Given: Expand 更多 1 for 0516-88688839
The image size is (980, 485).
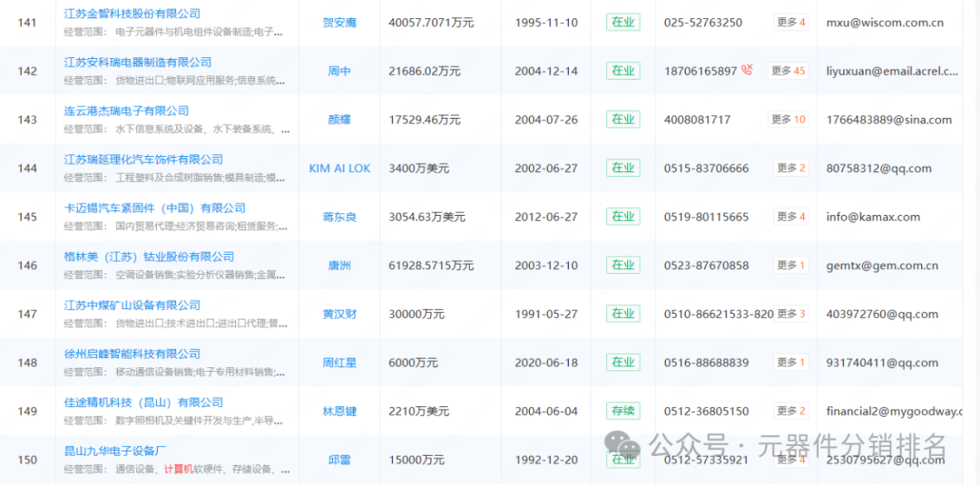Looking at the screenshot, I should tap(791, 363).
